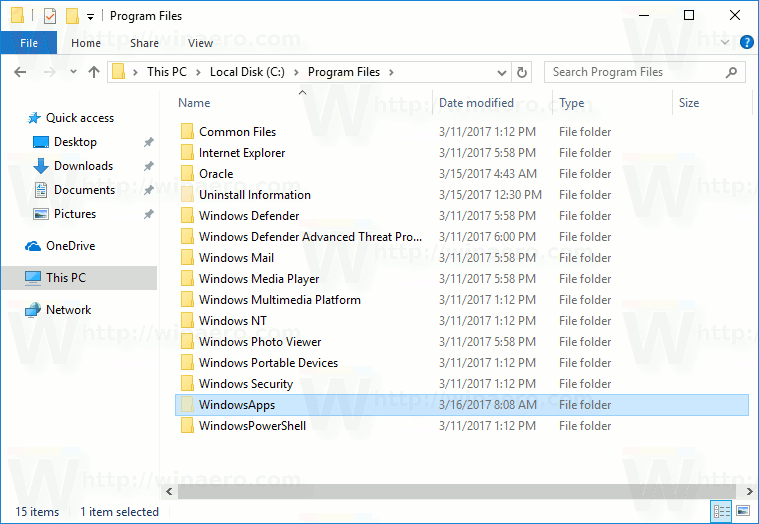Switch to the View ribbon tab

[x=200, y=43]
